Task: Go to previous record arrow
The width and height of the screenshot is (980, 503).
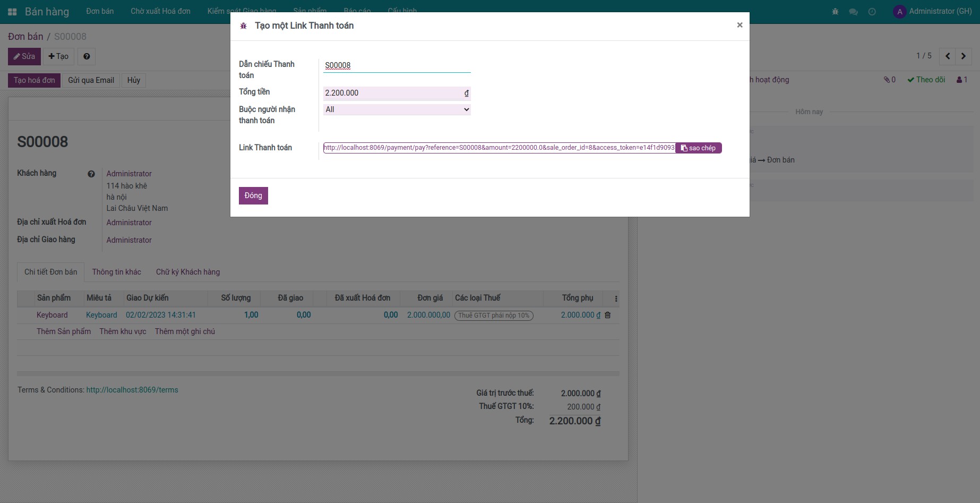Action: click(947, 56)
